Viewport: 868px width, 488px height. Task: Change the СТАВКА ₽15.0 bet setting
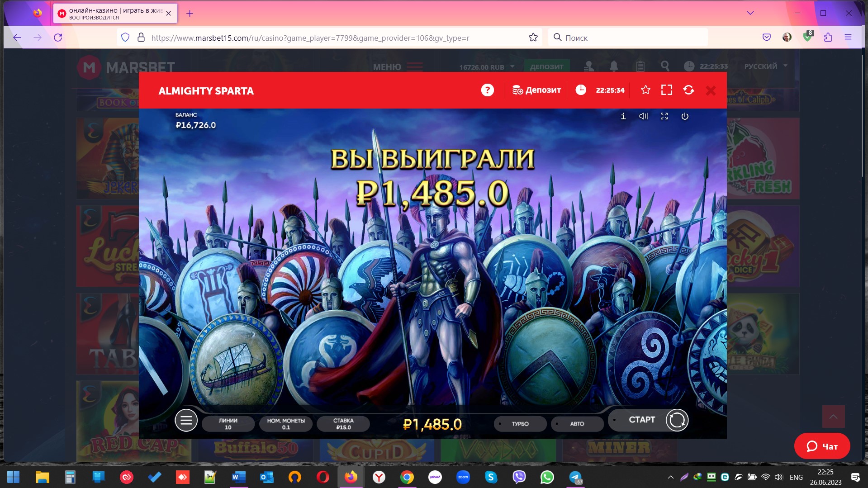pyautogui.click(x=343, y=424)
